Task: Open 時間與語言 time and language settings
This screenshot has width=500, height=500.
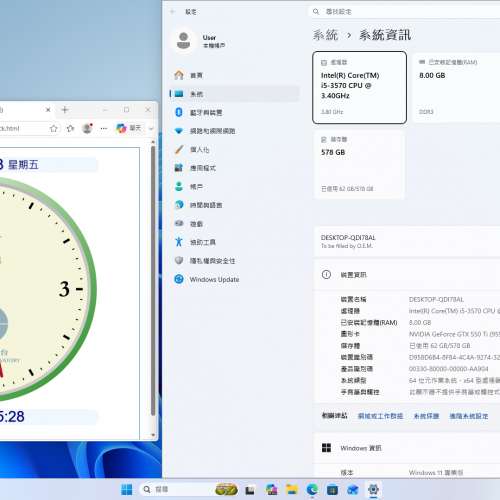Action: 234,205
